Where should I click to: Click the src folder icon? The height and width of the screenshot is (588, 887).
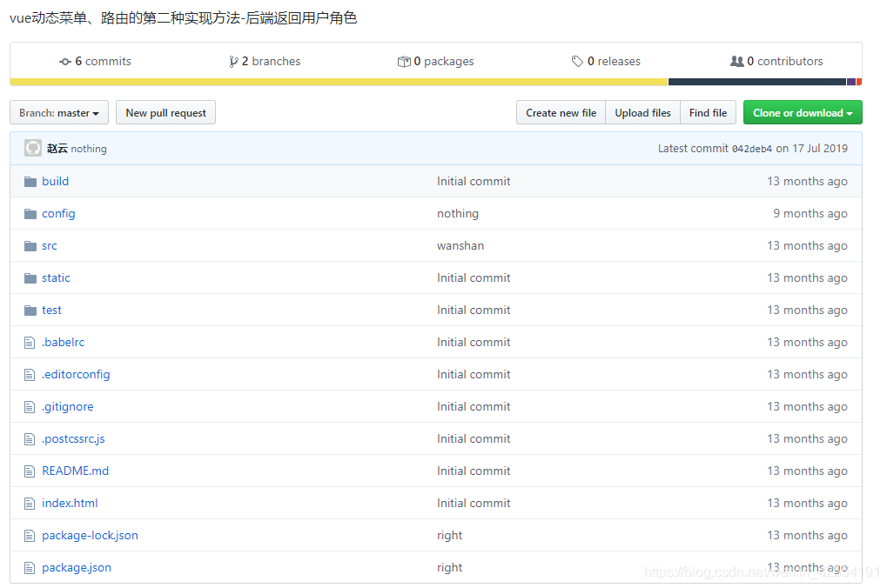pos(29,245)
